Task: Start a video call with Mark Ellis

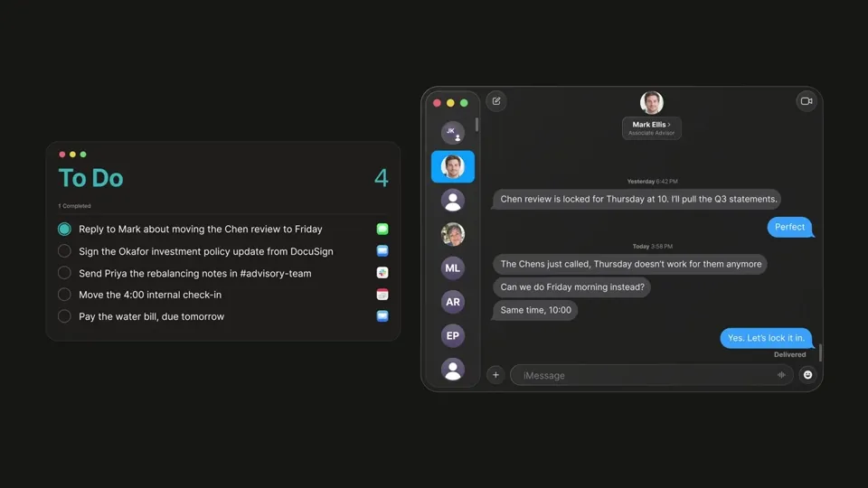Action: coord(807,101)
